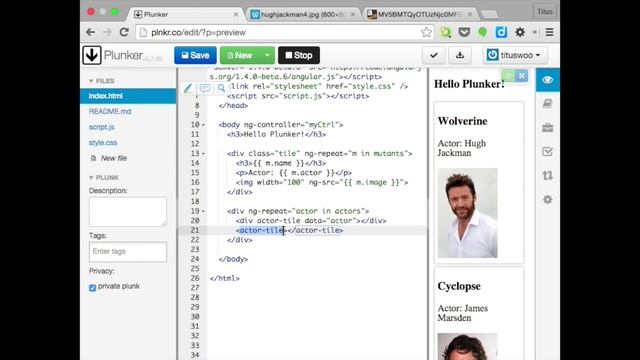
Task: Fold code at line 13
Action: [x=203, y=154]
